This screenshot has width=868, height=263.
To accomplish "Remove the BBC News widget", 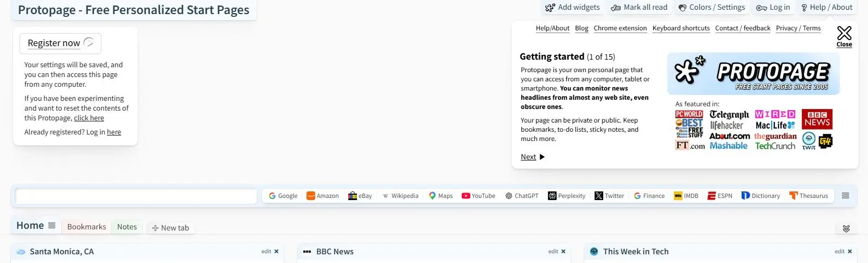I will tap(563, 252).
